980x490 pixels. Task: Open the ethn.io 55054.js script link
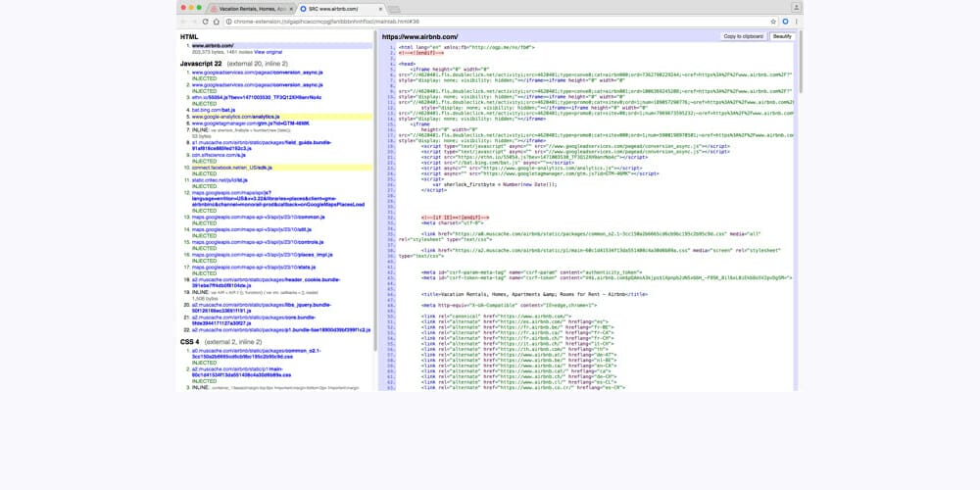[256, 97]
